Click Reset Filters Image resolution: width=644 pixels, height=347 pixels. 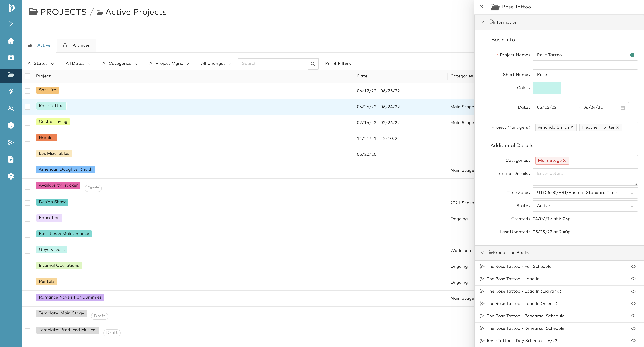point(338,64)
